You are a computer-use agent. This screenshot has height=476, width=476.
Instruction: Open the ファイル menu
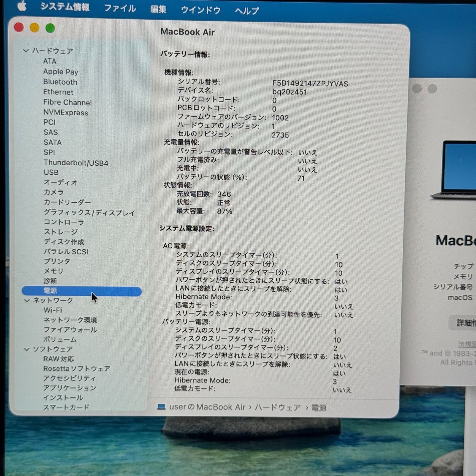[120, 8]
